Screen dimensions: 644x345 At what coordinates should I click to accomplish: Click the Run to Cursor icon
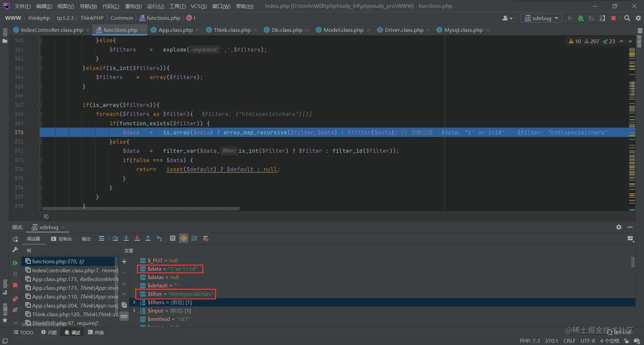click(159, 238)
